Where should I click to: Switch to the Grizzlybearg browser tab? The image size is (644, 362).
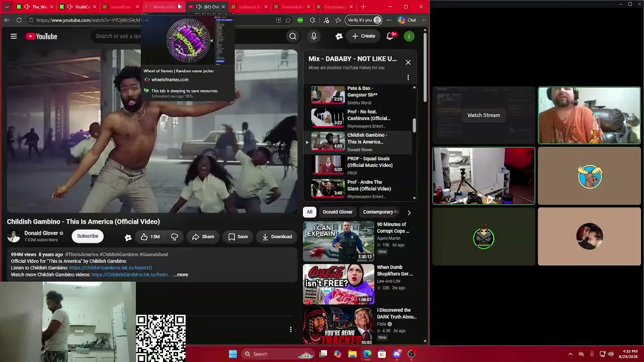coord(335,7)
